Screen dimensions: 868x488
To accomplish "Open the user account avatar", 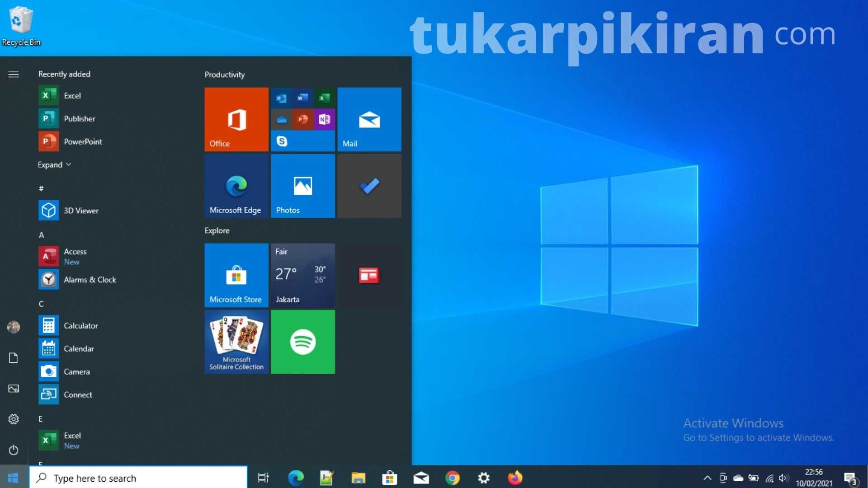I will tap(14, 327).
